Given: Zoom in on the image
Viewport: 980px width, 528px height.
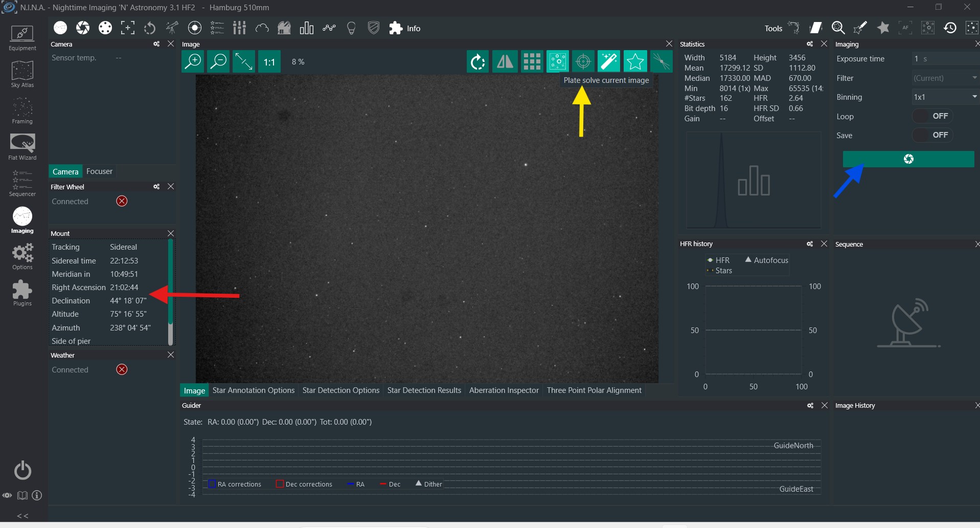Looking at the screenshot, I should point(193,62).
